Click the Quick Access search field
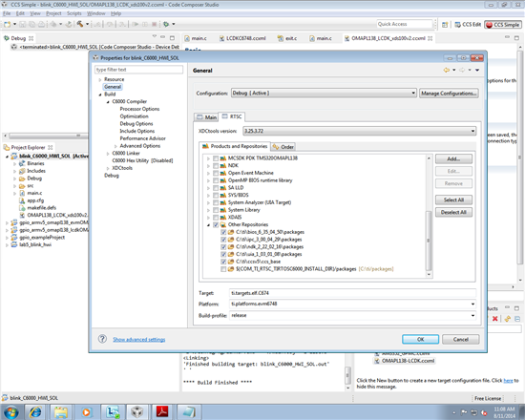This screenshot has height=420, width=525. (405, 24)
